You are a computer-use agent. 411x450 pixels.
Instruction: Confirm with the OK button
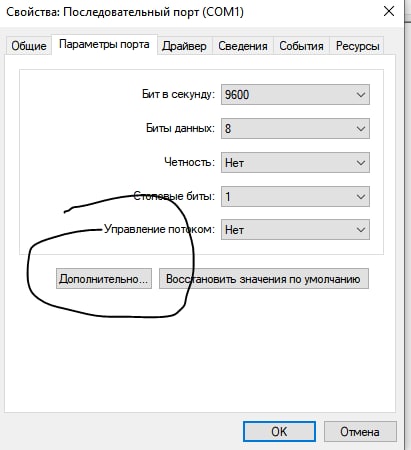(279, 432)
